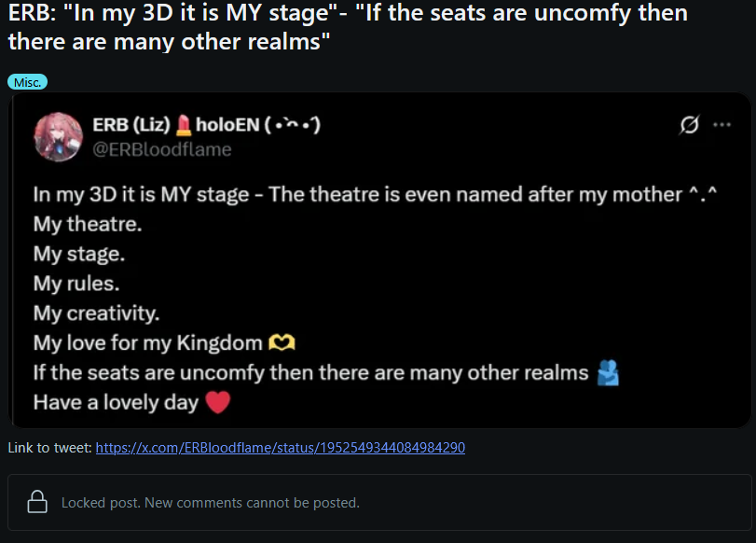Click the lipstick emoji in display name
Screen dimensions: 756x543
(x=182, y=125)
